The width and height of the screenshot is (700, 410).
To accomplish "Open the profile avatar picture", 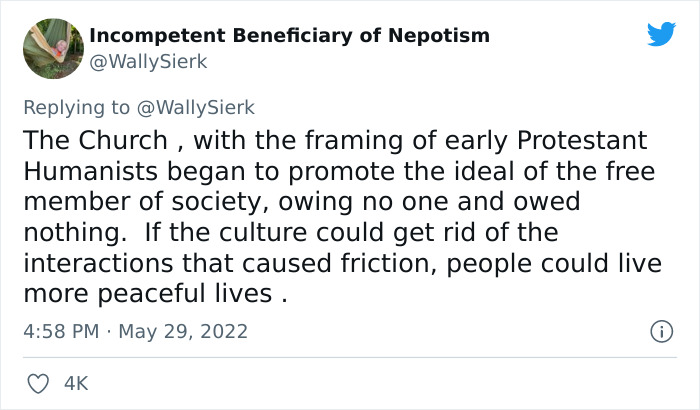I will point(52,48).
